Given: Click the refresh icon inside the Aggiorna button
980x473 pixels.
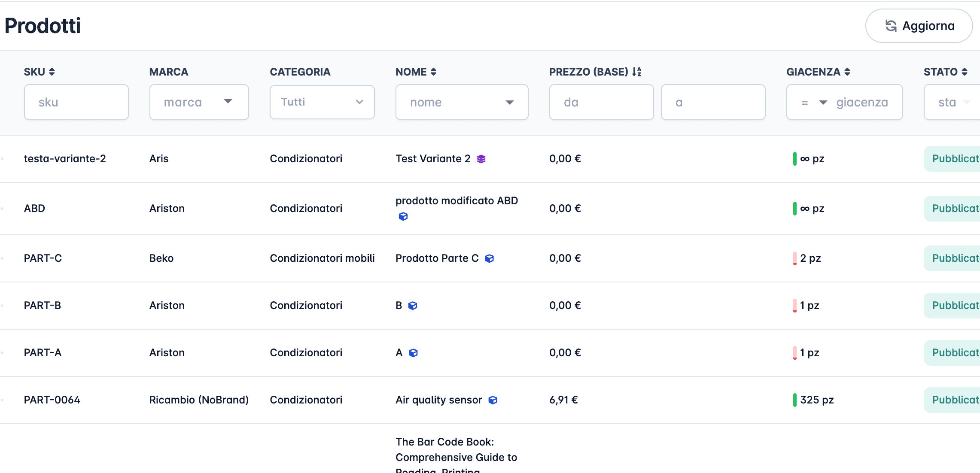Looking at the screenshot, I should tap(890, 26).
